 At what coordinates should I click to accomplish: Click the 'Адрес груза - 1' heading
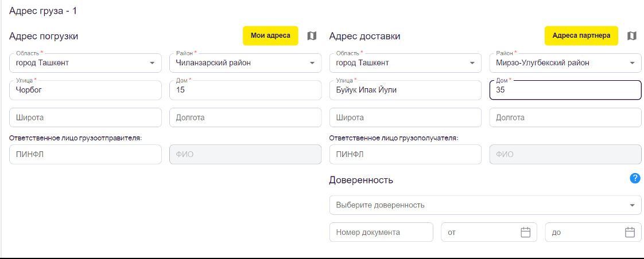coord(43,11)
